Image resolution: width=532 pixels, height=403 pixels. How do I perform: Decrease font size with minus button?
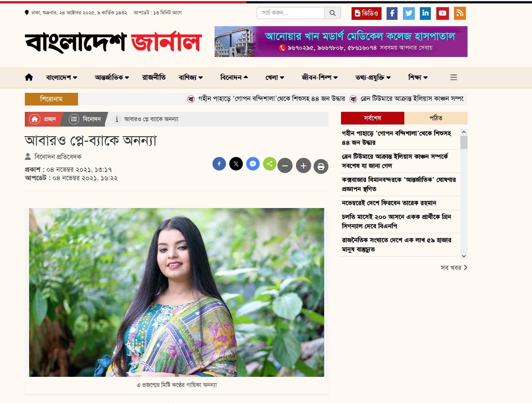pos(285,166)
